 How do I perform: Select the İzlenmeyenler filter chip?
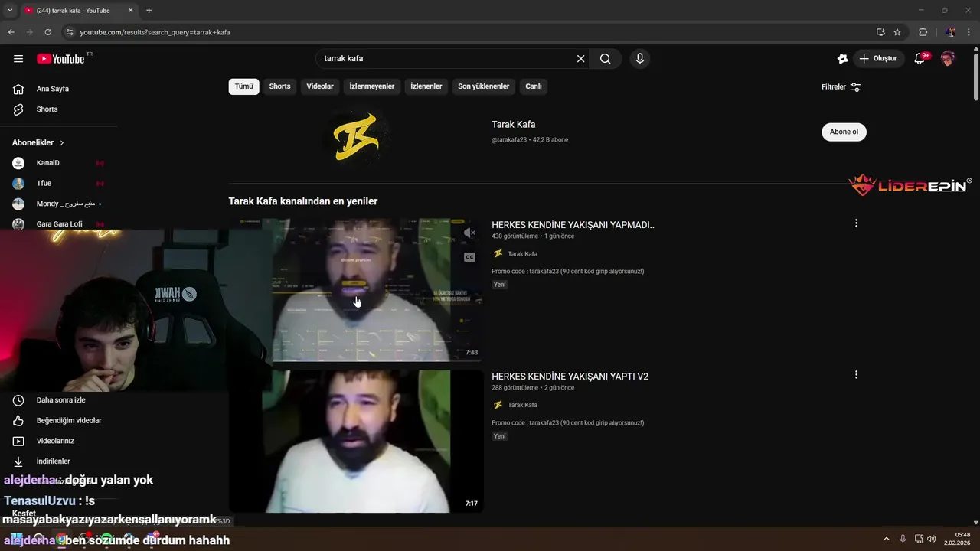click(372, 86)
